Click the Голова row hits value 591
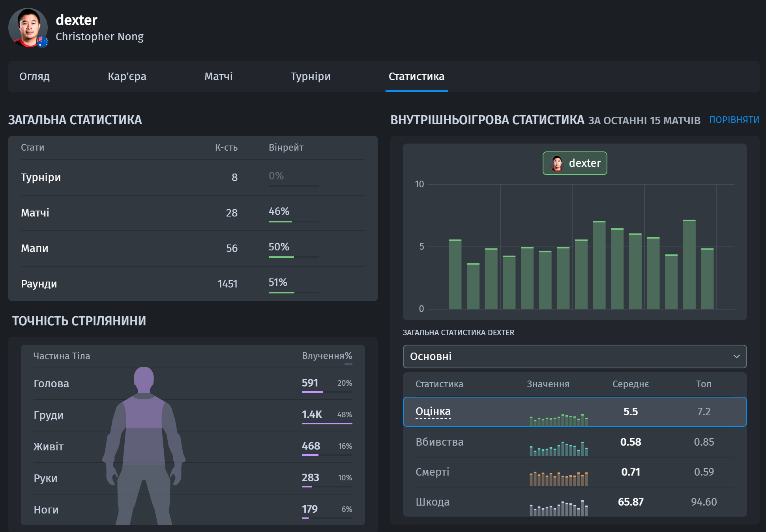 click(x=310, y=383)
